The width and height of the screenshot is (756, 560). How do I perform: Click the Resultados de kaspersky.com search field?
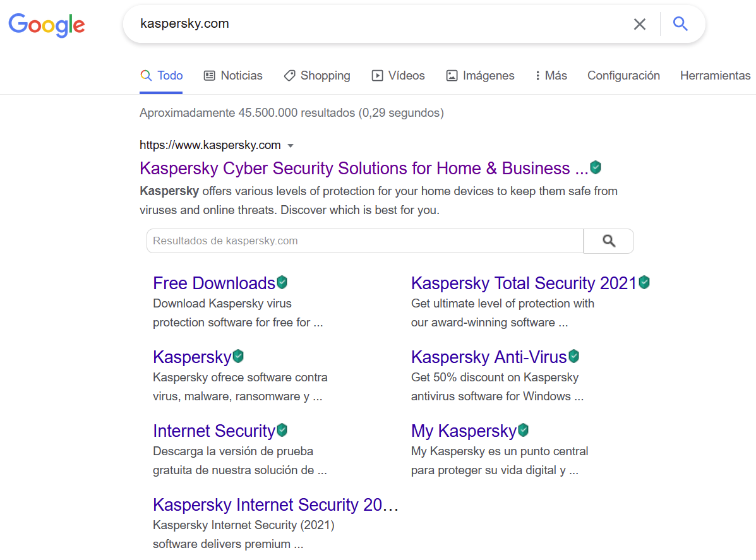coord(364,241)
